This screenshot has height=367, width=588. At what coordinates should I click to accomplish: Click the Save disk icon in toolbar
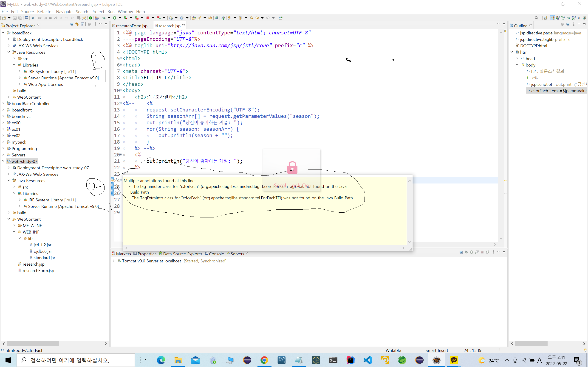(x=14, y=18)
